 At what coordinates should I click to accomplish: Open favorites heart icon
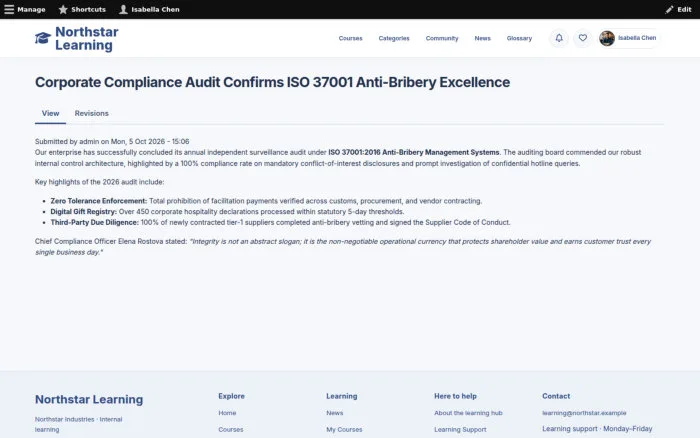583,38
